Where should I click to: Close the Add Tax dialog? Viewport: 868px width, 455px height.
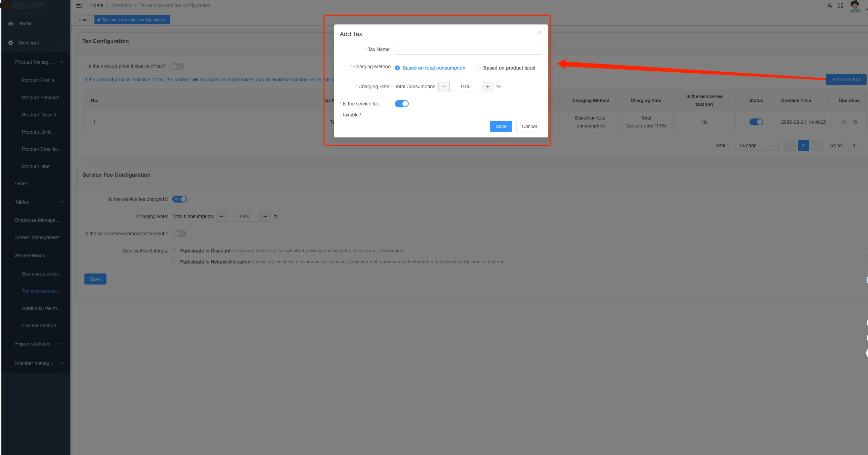click(540, 32)
